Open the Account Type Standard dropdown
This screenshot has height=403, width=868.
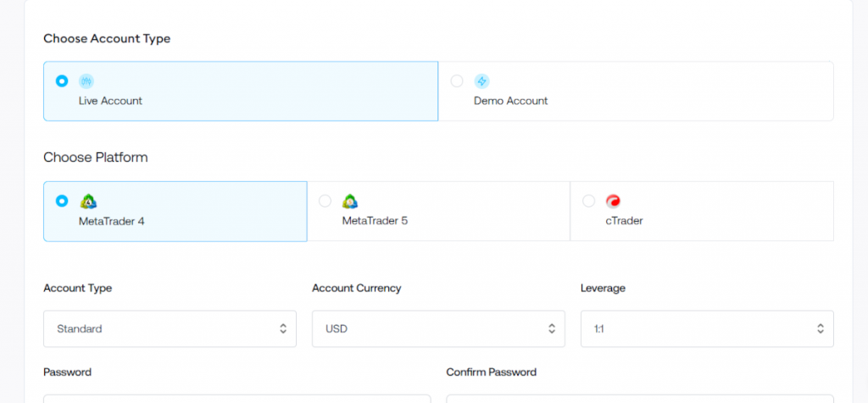pyautogui.click(x=170, y=329)
